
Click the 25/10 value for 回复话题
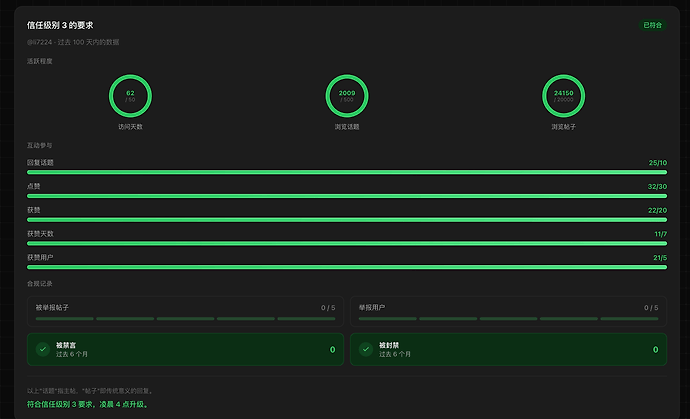click(657, 163)
